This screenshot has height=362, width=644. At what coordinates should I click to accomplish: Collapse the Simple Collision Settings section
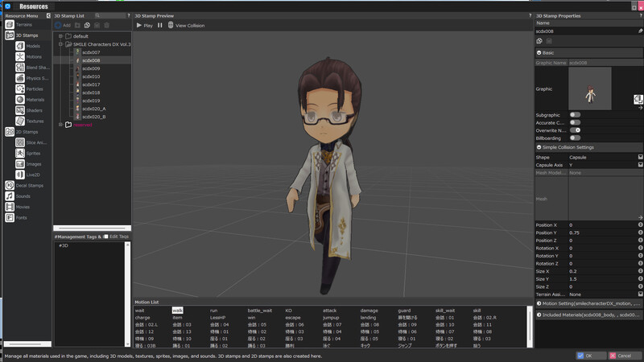point(539,147)
